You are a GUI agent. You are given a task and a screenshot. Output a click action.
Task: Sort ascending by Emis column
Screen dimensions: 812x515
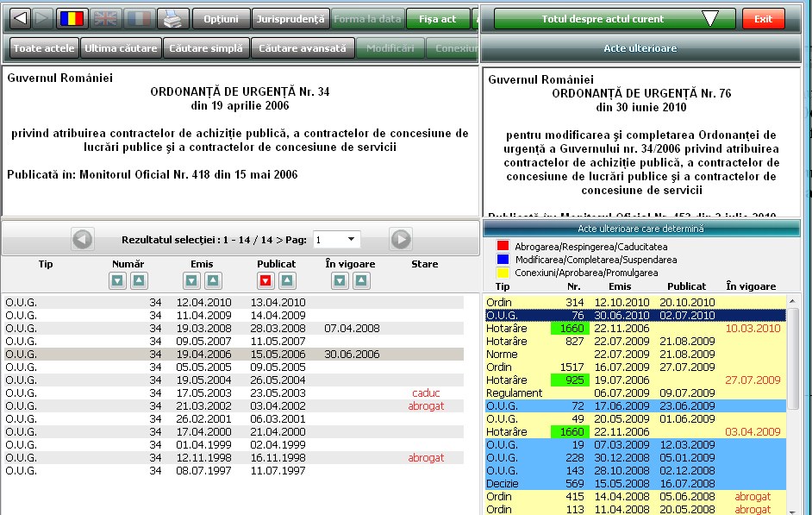213,281
